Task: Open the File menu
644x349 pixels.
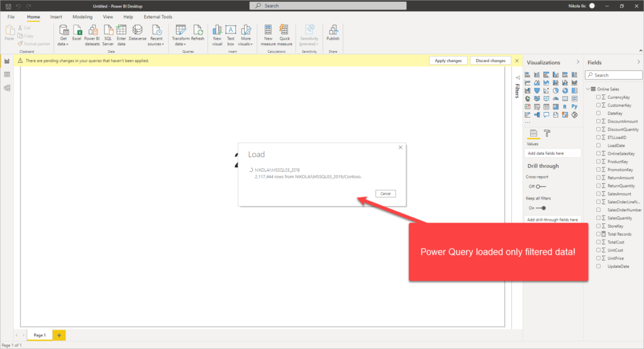Action: click(11, 17)
